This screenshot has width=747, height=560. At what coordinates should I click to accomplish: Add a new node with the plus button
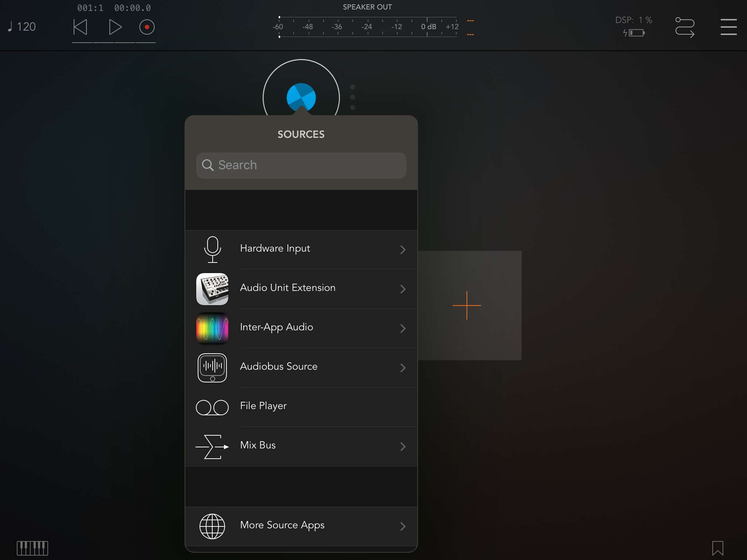467,306
